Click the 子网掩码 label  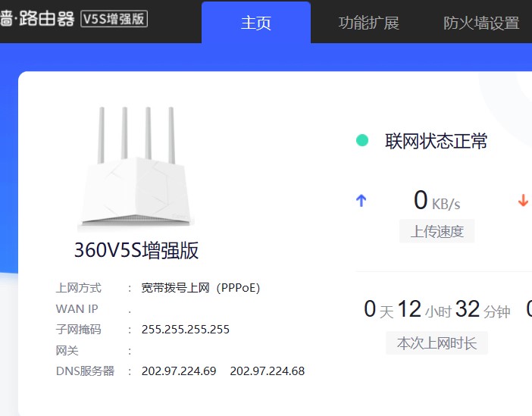[79, 330]
